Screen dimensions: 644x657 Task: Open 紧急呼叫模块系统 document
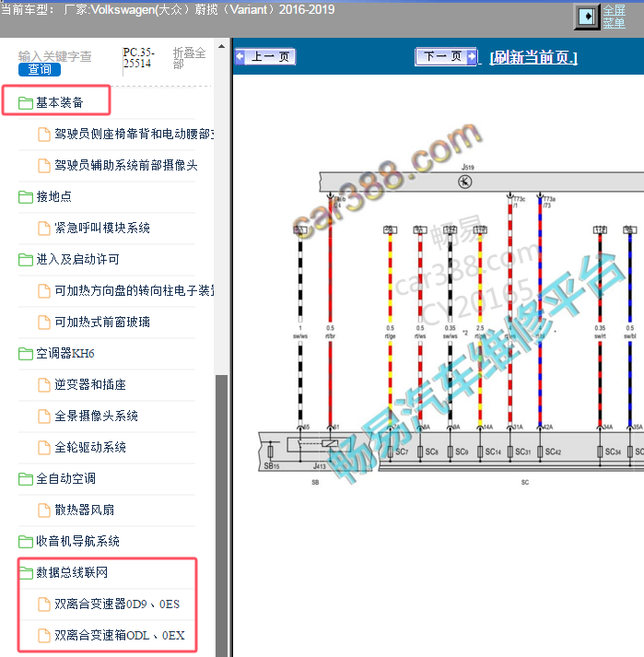(x=102, y=228)
